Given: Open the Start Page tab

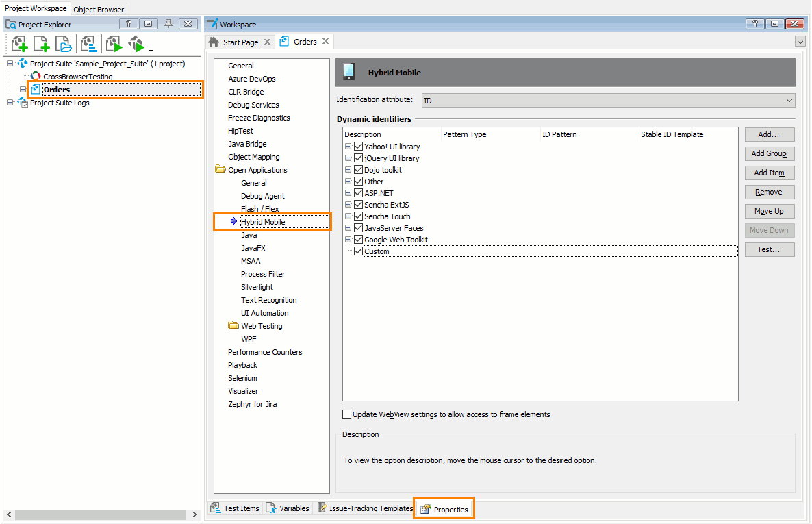Looking at the screenshot, I should pos(240,42).
